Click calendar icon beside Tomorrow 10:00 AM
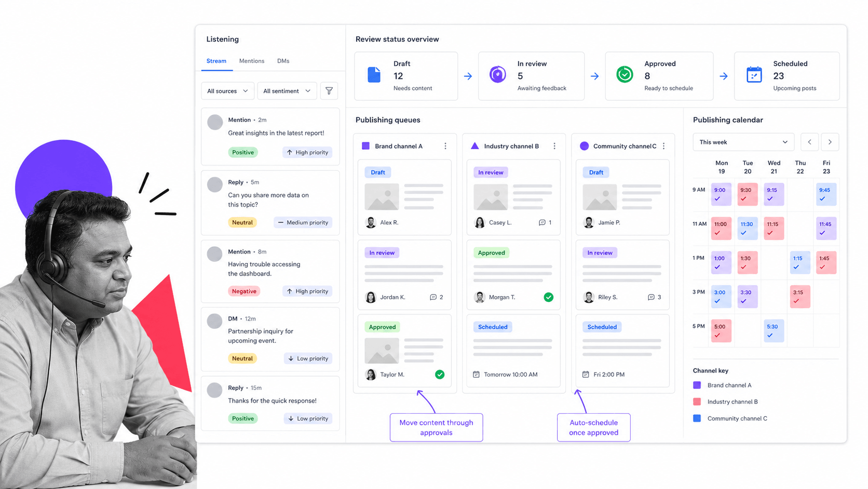868x489 pixels. 476,374
